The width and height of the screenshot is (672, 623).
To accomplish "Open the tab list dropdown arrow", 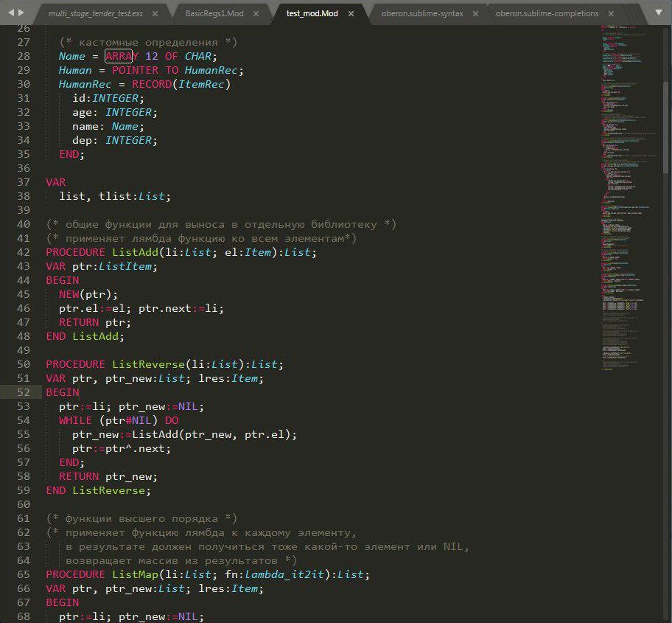I will [x=658, y=13].
